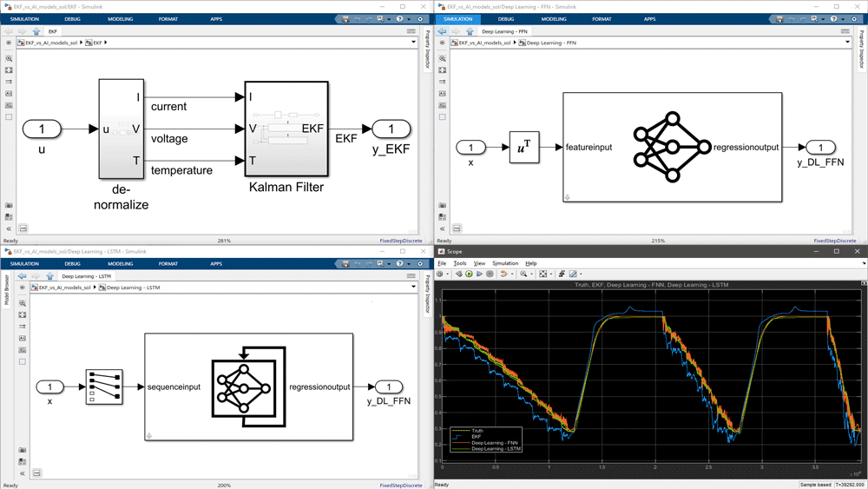Open address bar dropdown in EKF window
The height and width of the screenshot is (489, 868).
click(x=414, y=43)
